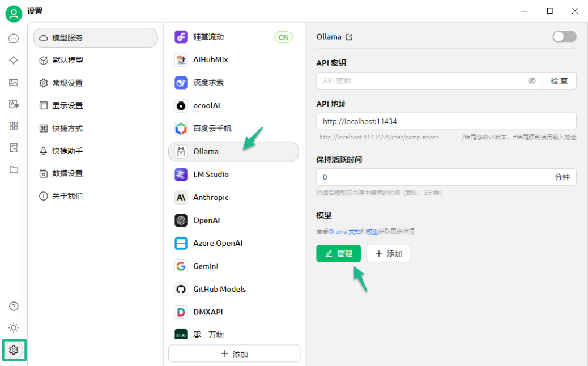This screenshot has height=366, width=588.
Task: Add a model via 添加 button
Action: [x=389, y=253]
